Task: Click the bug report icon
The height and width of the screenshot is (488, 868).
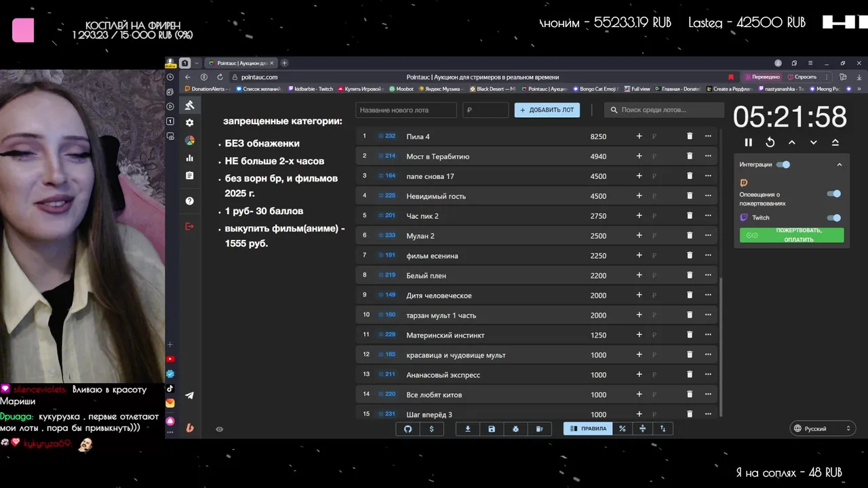Action: click(x=515, y=429)
